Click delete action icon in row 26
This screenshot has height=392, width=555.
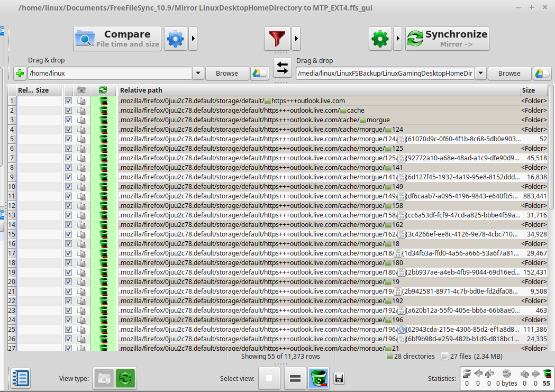pyautogui.click(x=103, y=339)
